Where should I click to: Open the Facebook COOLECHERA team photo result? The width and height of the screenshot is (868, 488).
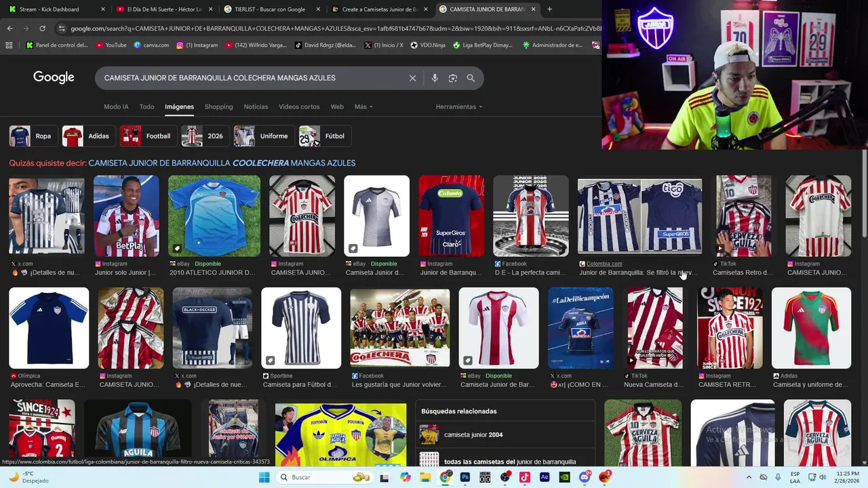point(400,328)
